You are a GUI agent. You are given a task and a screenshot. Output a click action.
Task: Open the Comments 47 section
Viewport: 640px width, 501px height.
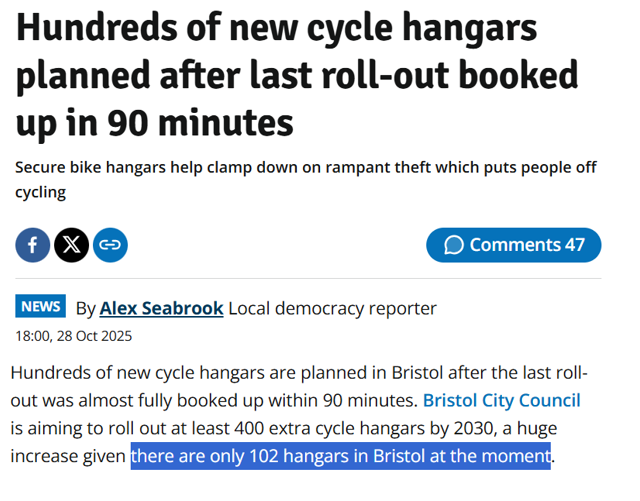click(514, 245)
